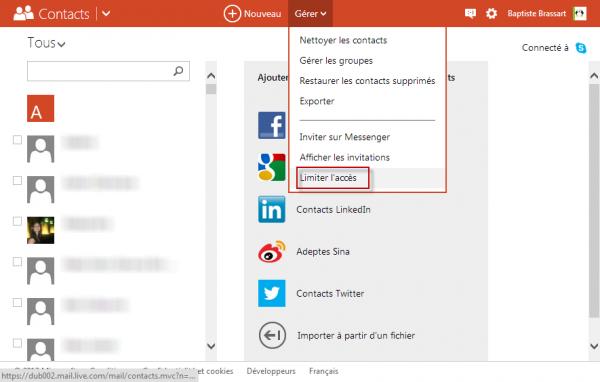
Task: Click the second contact's grey avatar
Action: tap(41, 189)
